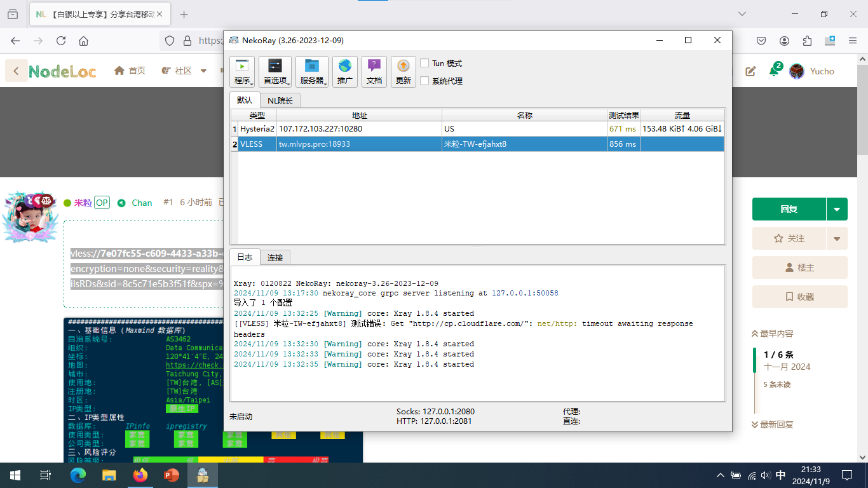868x488 pixels.
Task: Open 社区 dropdown in NodeLoc navigation
Action: pos(184,71)
